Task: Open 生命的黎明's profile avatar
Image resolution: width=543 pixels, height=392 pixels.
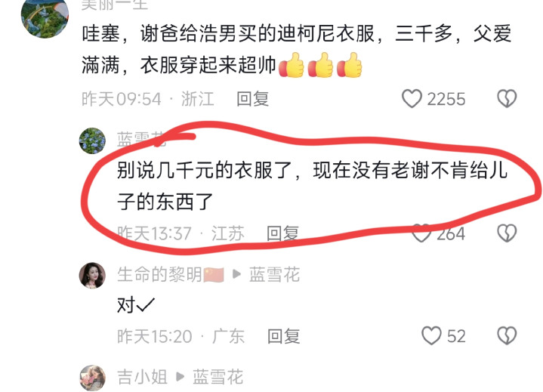Action: click(92, 275)
